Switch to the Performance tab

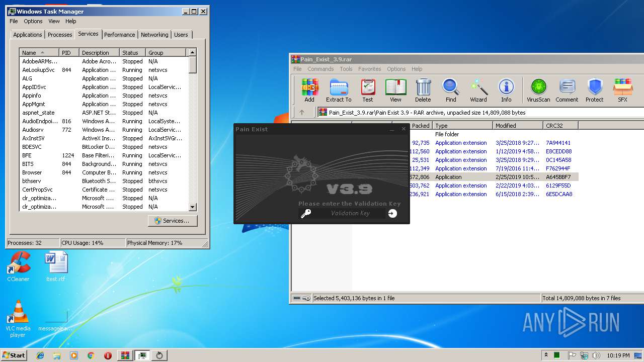click(x=120, y=35)
